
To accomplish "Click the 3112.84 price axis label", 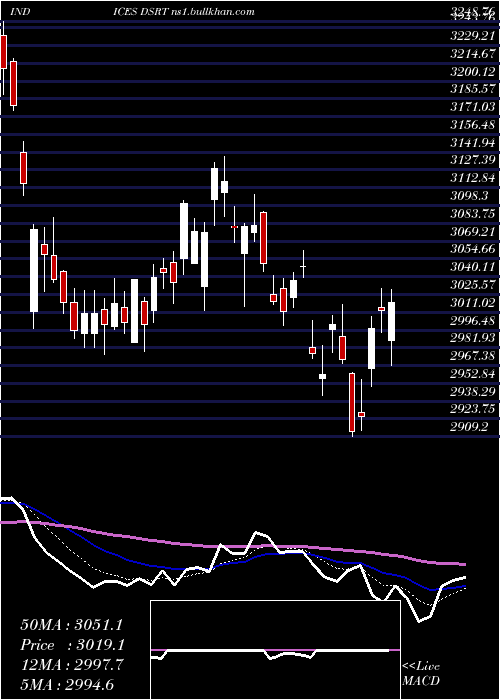I will 473,178.
